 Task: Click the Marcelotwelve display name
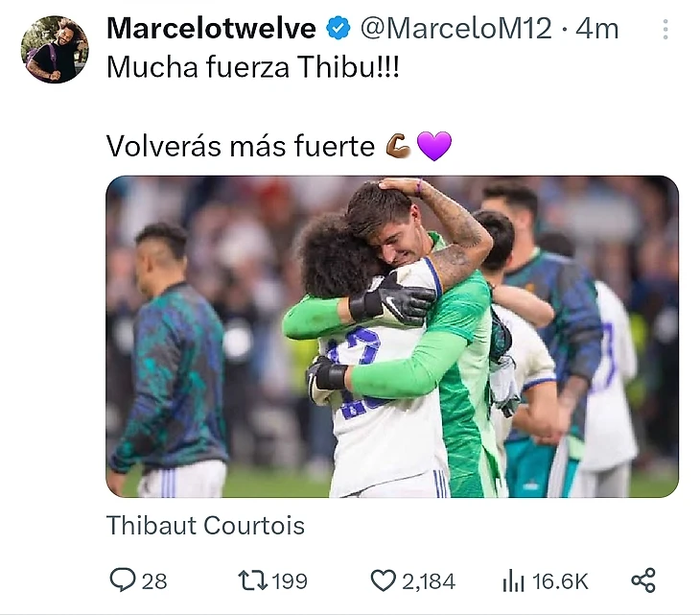pyautogui.click(x=211, y=28)
